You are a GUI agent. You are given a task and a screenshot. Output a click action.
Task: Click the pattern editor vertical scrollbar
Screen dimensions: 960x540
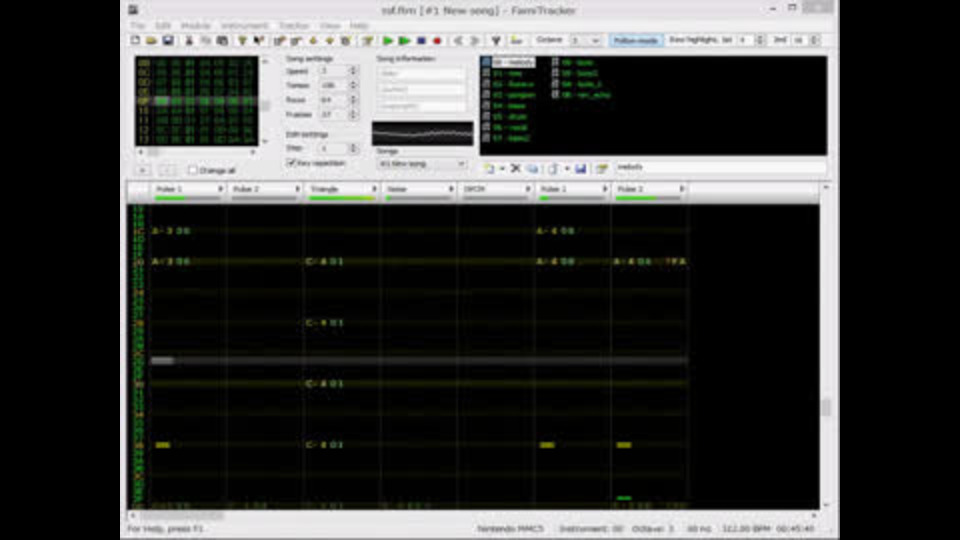(x=826, y=346)
